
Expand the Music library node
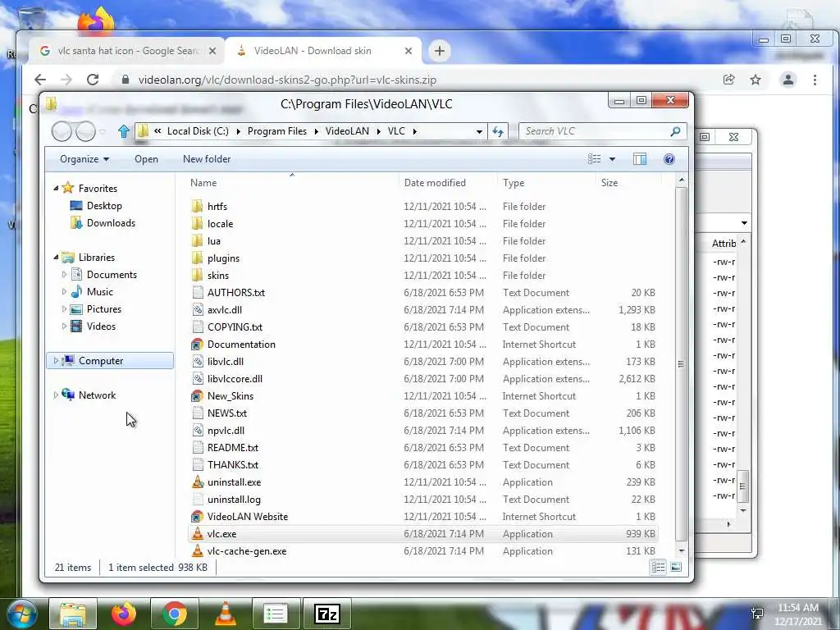(64, 291)
